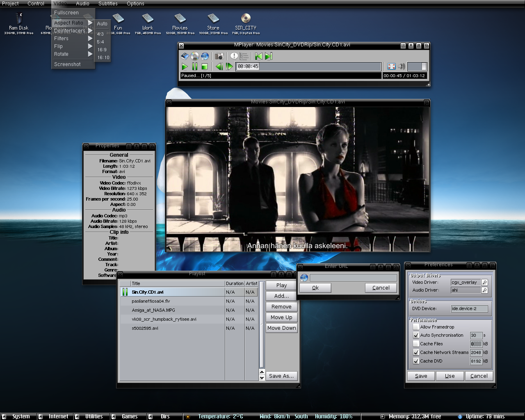Rewind using the step-back icon
The width and height of the screenshot is (525, 420).
point(219,66)
